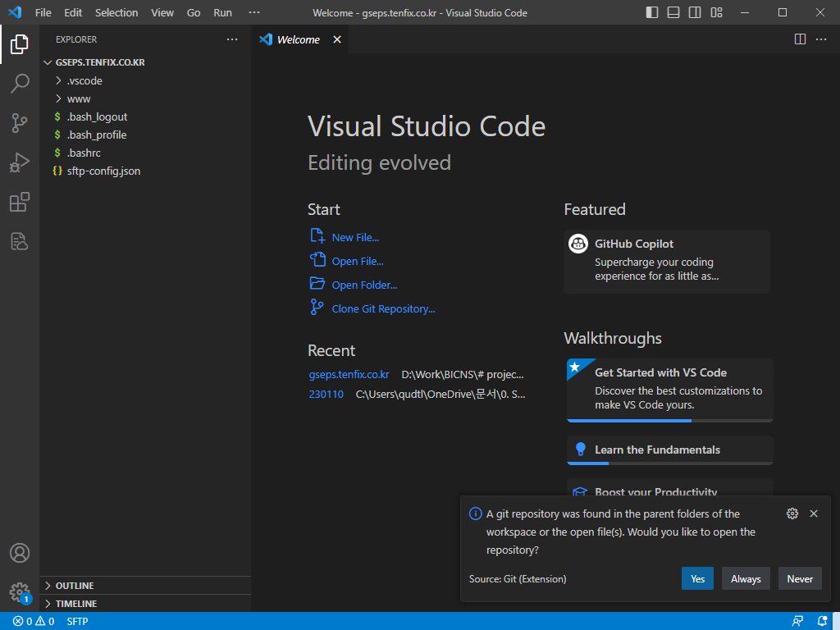Viewport: 840px width, 630px height.
Task: Open the Run menu
Action: tap(222, 12)
